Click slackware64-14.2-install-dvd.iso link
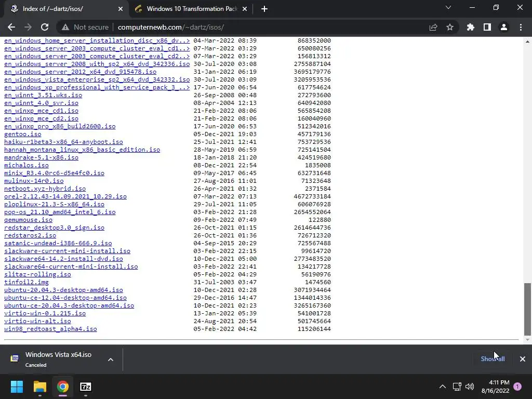This screenshot has width=532, height=399. (x=63, y=259)
